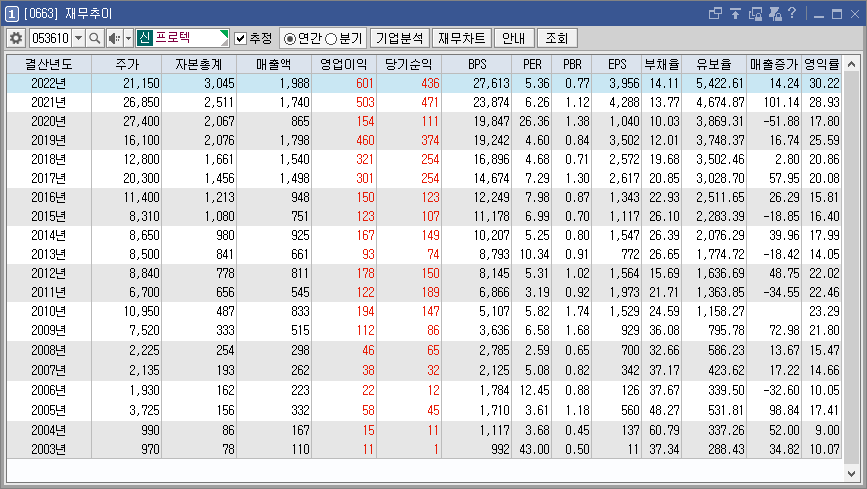
Task: Click the 자본총계 column header
Action: [199, 64]
